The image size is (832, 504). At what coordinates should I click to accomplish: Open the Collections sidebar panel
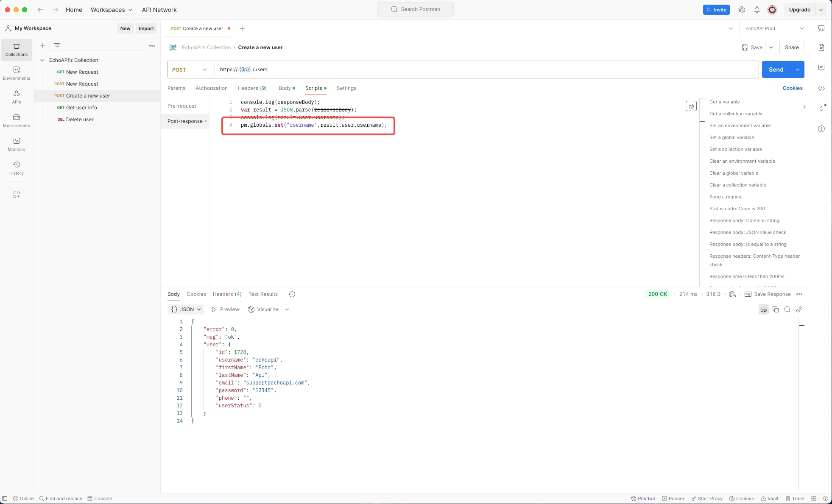click(17, 50)
